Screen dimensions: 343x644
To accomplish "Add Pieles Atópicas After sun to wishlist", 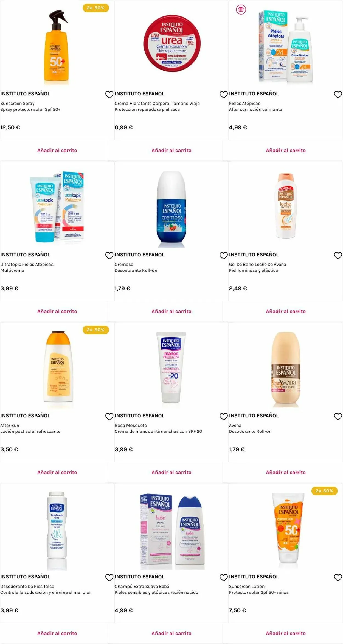I will [338, 95].
